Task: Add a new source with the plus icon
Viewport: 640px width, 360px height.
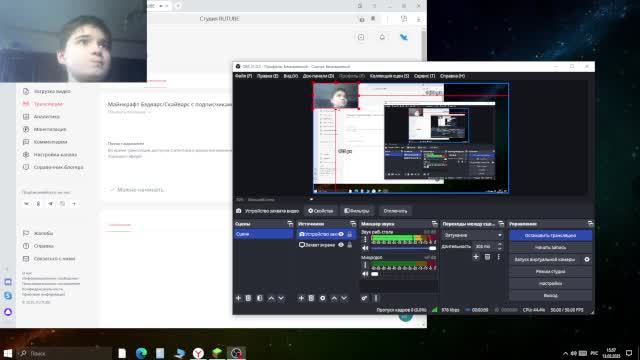Action: click(x=301, y=298)
